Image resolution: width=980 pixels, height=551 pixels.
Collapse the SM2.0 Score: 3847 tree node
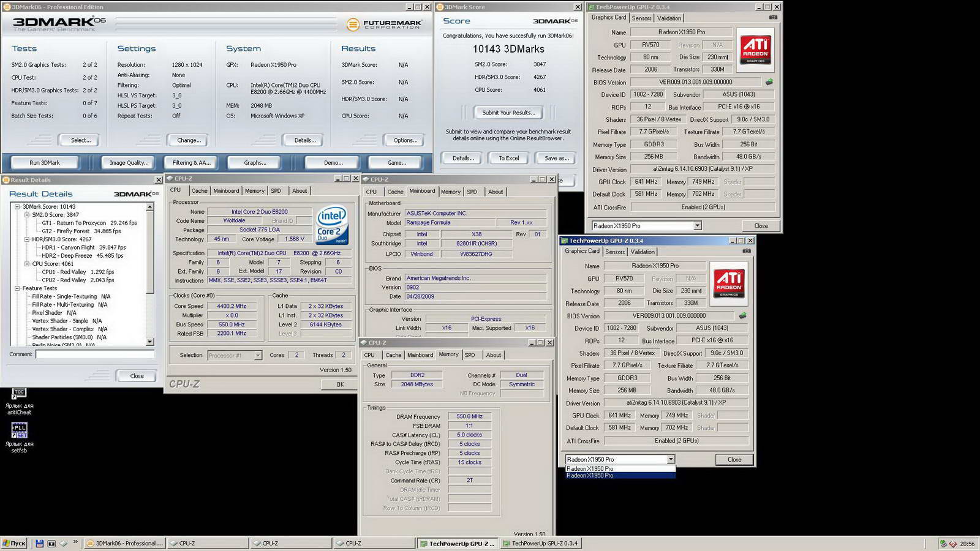click(x=27, y=215)
